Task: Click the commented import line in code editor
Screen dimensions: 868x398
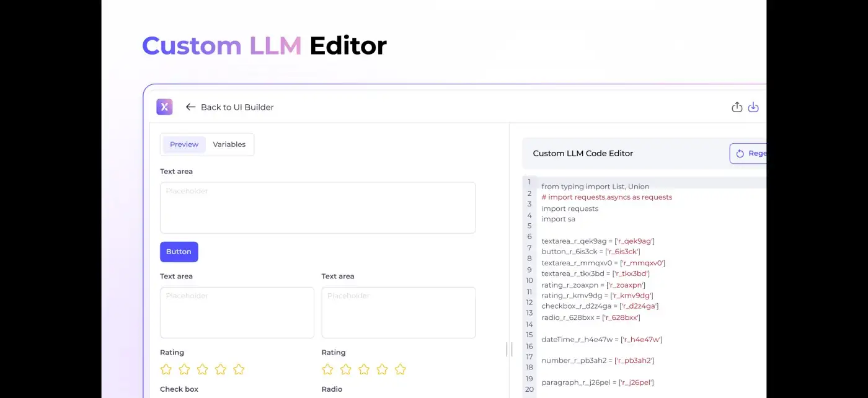Action: [x=606, y=197]
